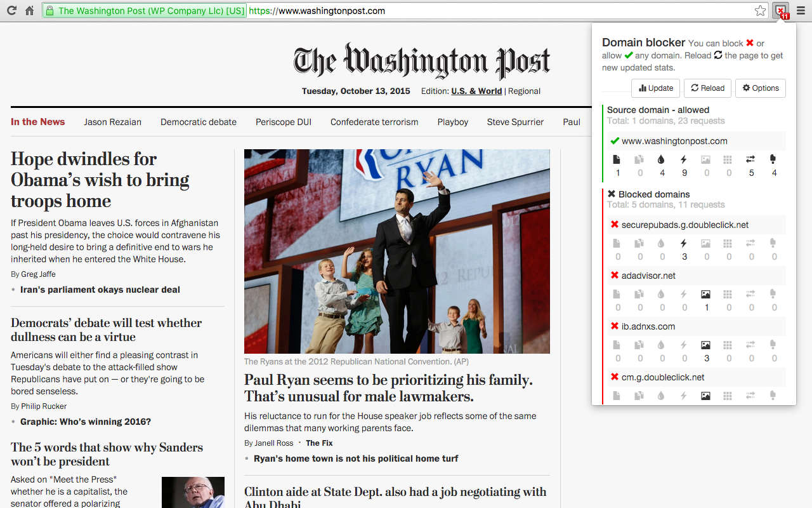The image size is (812, 508).
Task: Open Graphic: Who's winning 2016?
Action: click(x=86, y=422)
